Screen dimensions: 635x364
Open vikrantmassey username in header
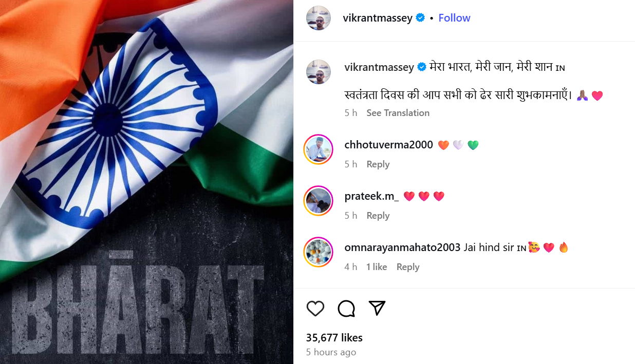(x=378, y=18)
